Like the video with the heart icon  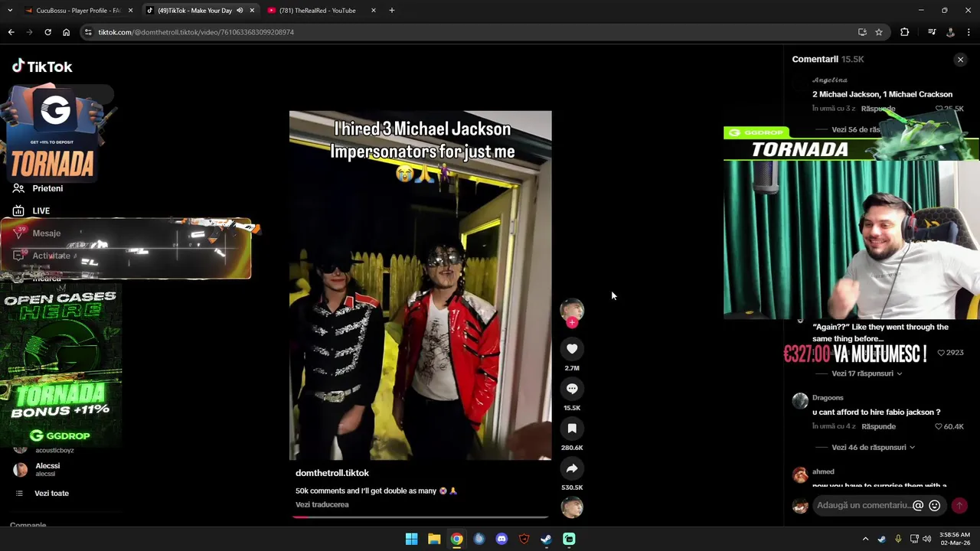pos(572,349)
